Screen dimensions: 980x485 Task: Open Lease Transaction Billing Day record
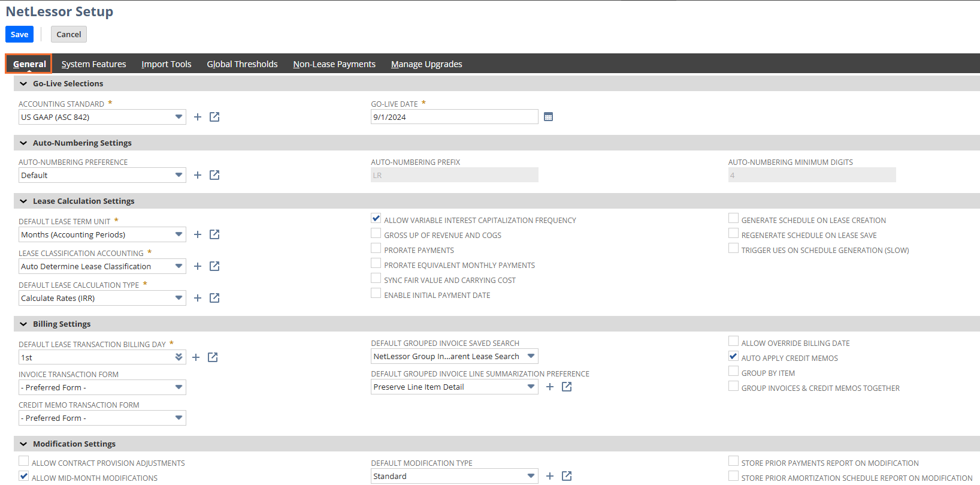pos(213,357)
